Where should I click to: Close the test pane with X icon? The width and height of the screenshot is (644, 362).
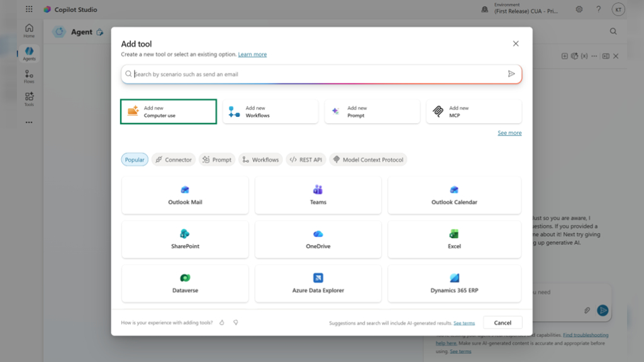(616, 56)
